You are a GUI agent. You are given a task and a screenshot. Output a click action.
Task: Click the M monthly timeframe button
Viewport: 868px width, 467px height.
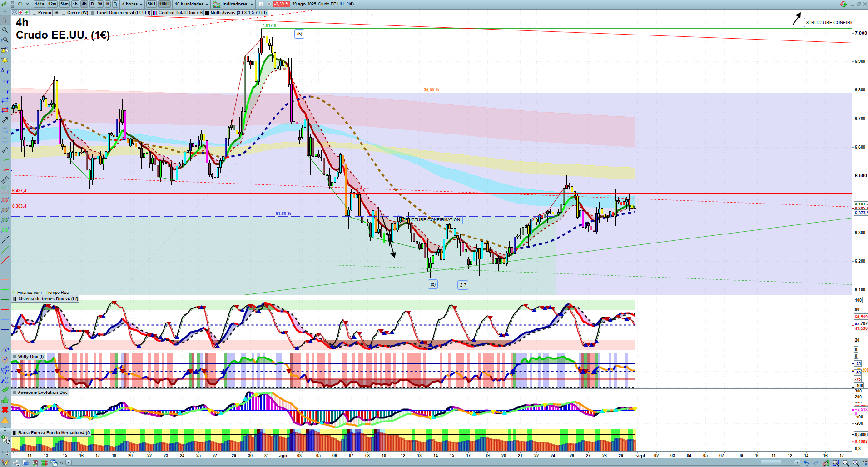pyautogui.click(x=108, y=4)
